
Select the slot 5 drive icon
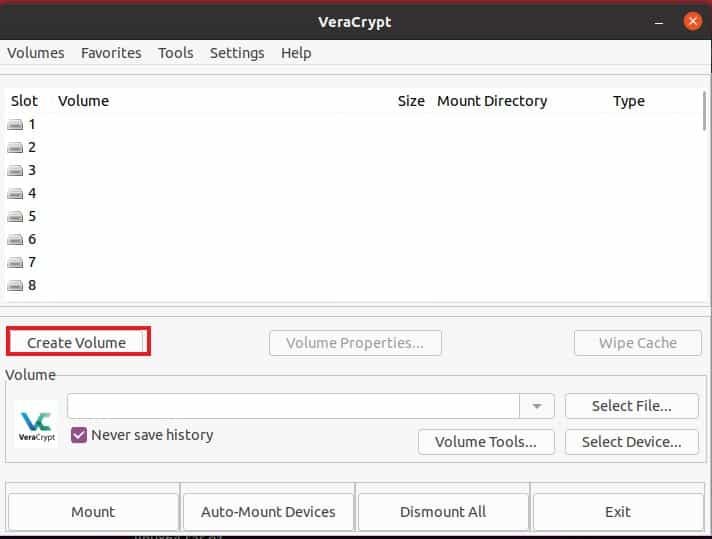(x=15, y=217)
